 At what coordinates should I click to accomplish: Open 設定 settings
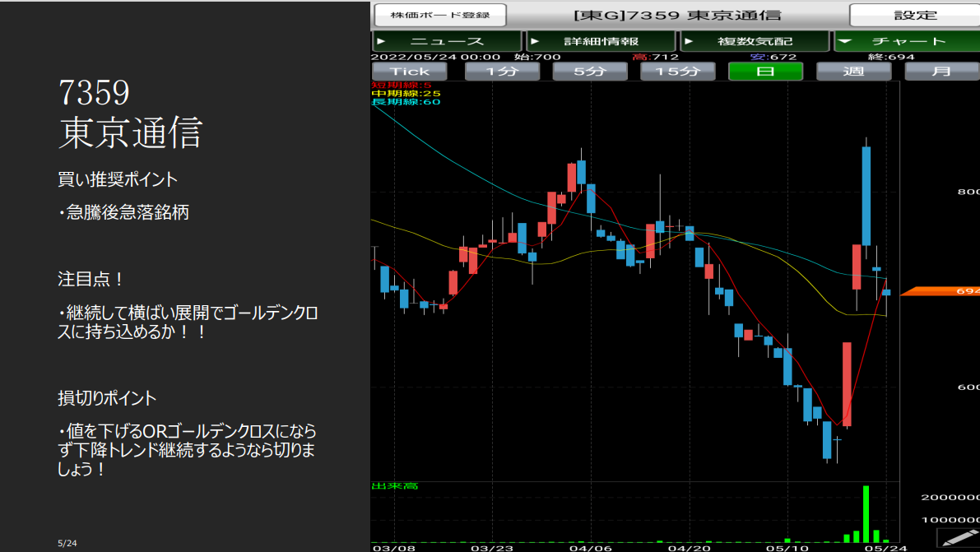pos(914,15)
